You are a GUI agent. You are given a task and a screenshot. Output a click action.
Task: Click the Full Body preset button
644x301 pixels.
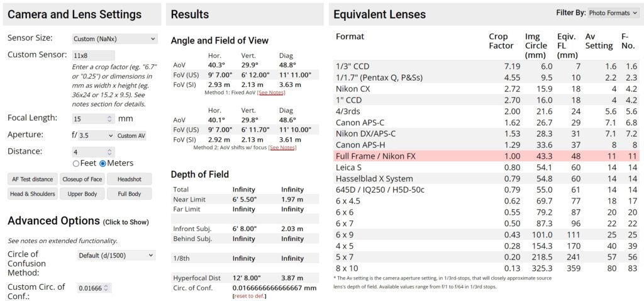pyautogui.click(x=129, y=194)
